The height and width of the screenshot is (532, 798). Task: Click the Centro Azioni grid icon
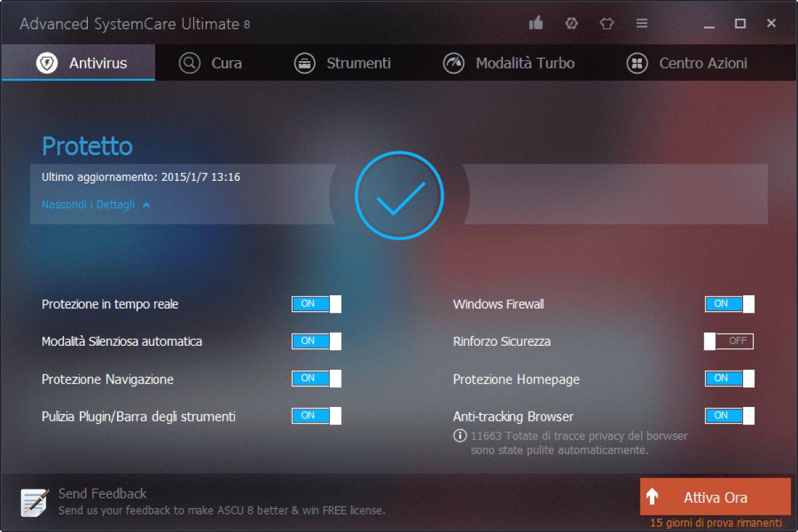pyautogui.click(x=636, y=63)
